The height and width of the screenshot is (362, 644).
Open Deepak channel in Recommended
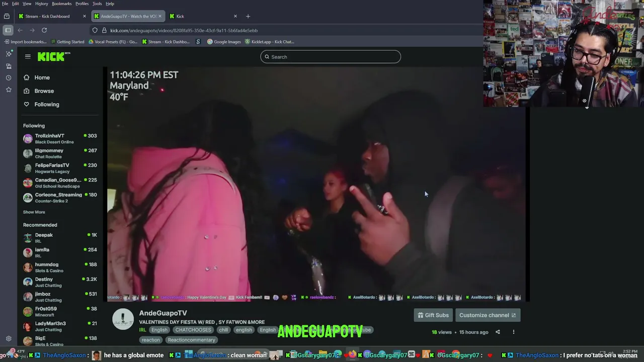point(60,238)
